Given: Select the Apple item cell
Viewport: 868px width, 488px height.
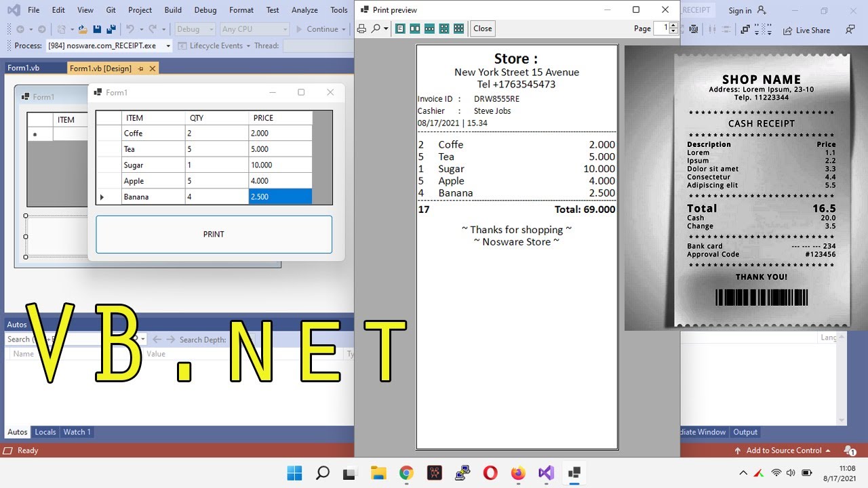Looking at the screenshot, I should [x=153, y=181].
